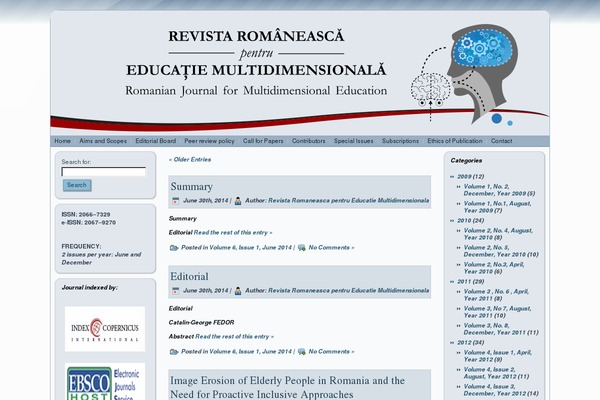Read the rest of Summary entry
This screenshot has height=400, width=600.
[233, 233]
